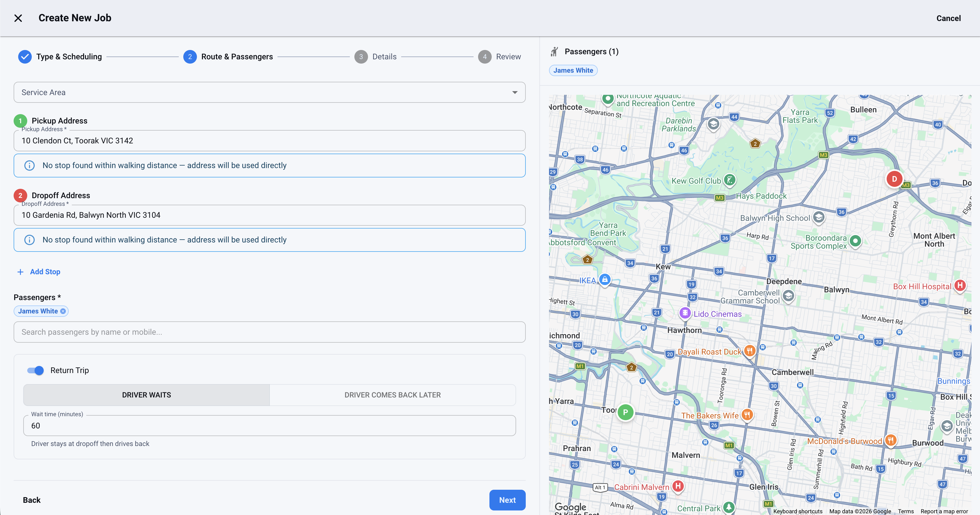Click the Lido Cinemas pin on map
The width and height of the screenshot is (980, 515).
click(x=685, y=313)
